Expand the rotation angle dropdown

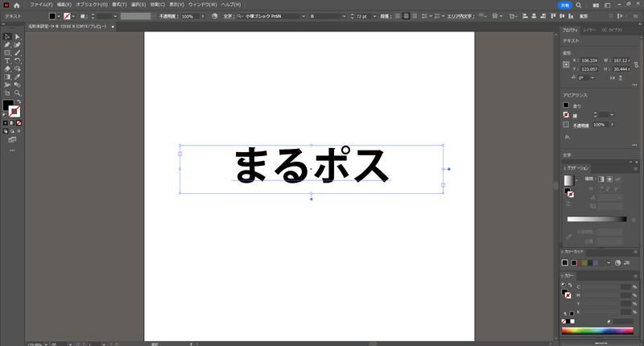point(594,78)
